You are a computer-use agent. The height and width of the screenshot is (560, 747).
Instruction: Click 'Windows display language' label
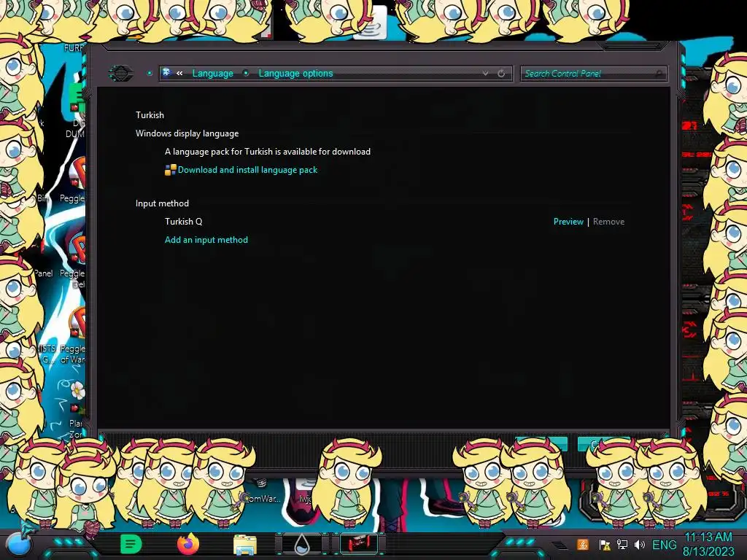point(187,133)
